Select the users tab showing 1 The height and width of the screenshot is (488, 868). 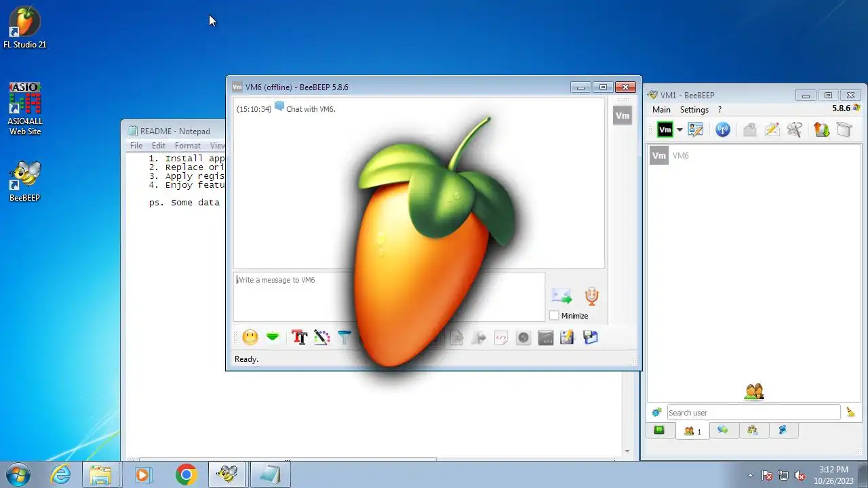(x=692, y=430)
